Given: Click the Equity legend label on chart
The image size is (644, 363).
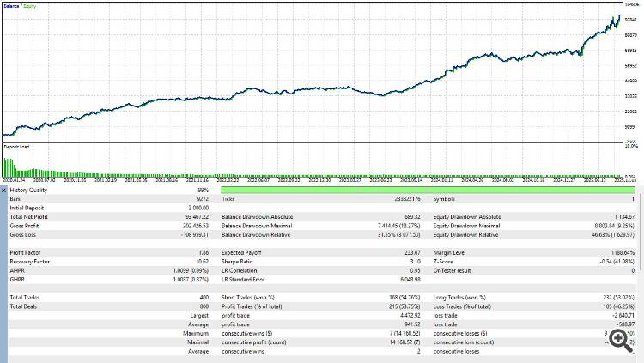Looking at the screenshot, I should (x=29, y=6).
